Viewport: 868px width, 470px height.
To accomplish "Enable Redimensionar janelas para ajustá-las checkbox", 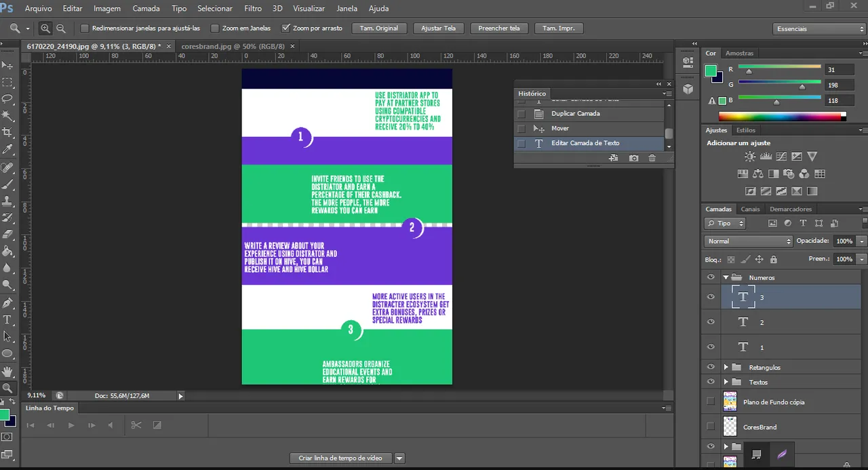I will point(85,28).
